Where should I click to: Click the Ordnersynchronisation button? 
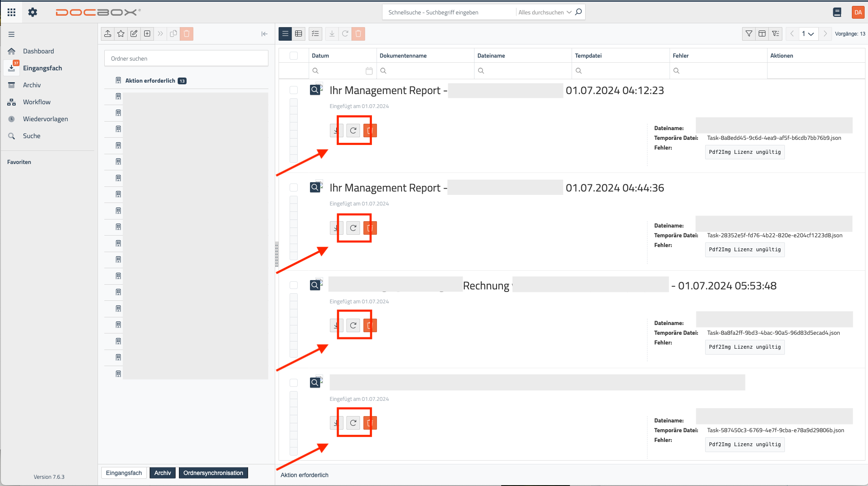213,473
